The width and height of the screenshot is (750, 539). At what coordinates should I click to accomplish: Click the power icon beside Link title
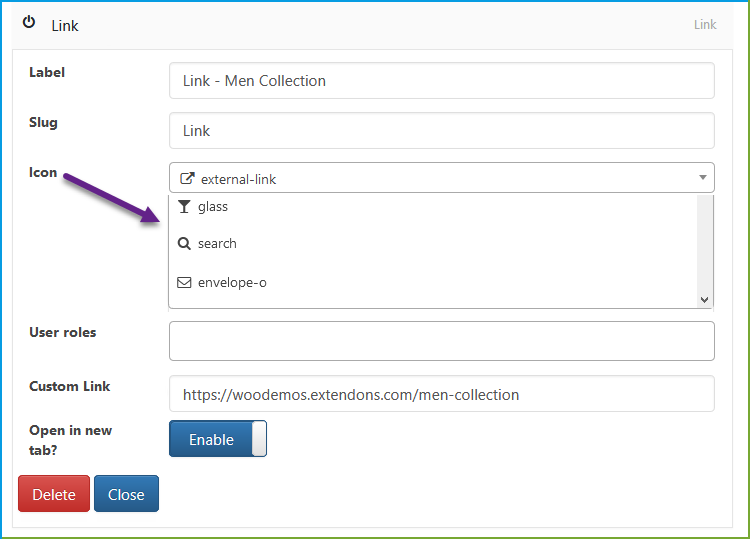coord(29,22)
